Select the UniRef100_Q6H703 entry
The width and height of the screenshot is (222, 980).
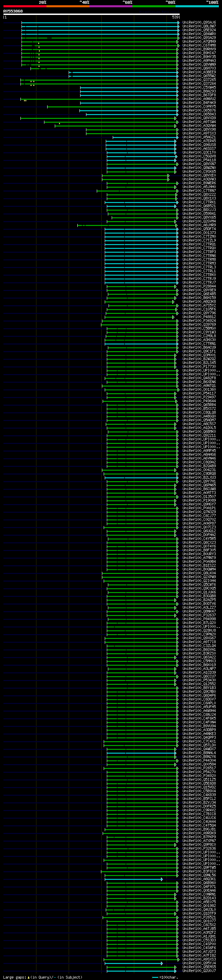pyautogui.click(x=199, y=68)
